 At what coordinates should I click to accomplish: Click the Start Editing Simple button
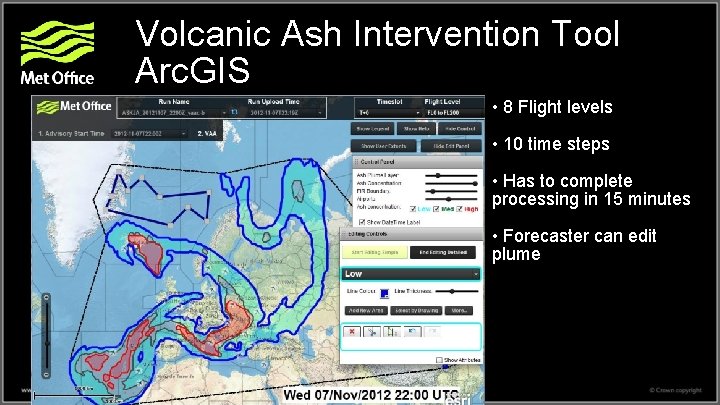pos(375,252)
